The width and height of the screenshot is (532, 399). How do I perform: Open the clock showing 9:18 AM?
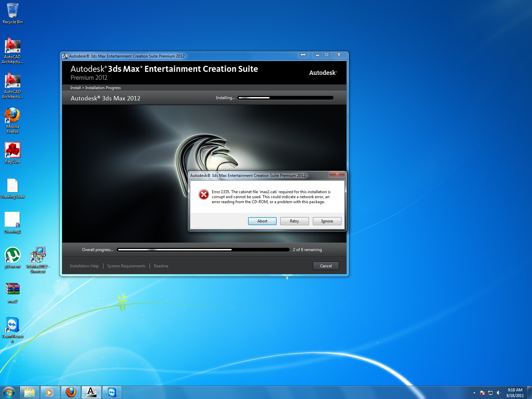point(515,393)
